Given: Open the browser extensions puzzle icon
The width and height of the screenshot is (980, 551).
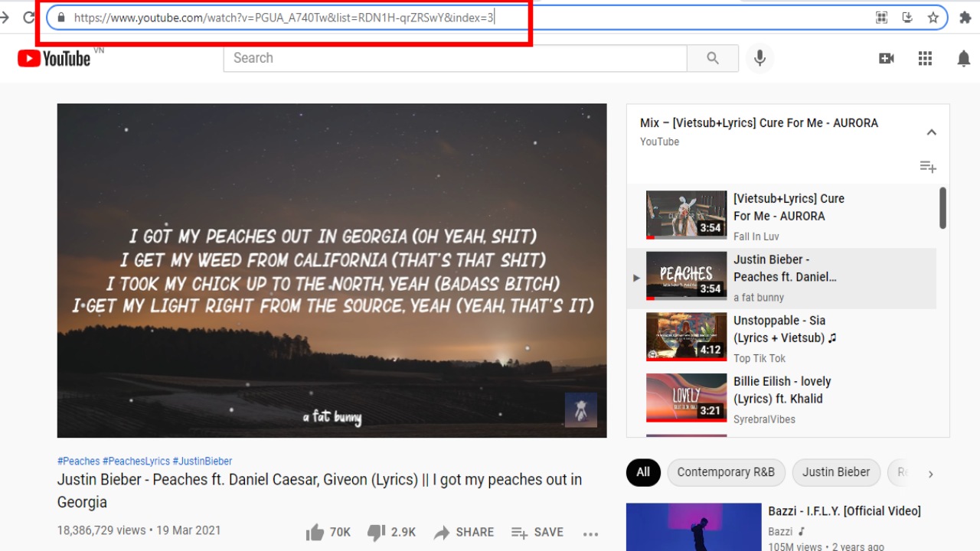Looking at the screenshot, I should [965, 17].
